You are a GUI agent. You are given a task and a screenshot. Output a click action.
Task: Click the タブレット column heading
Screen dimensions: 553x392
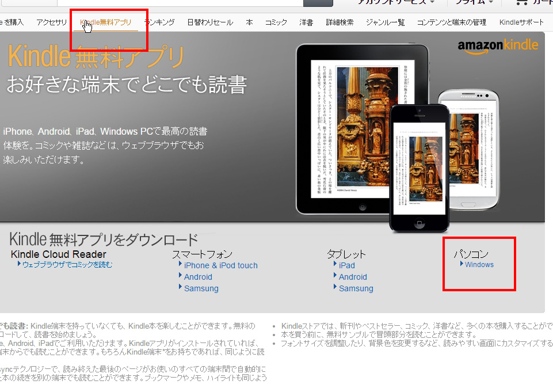pos(346,254)
